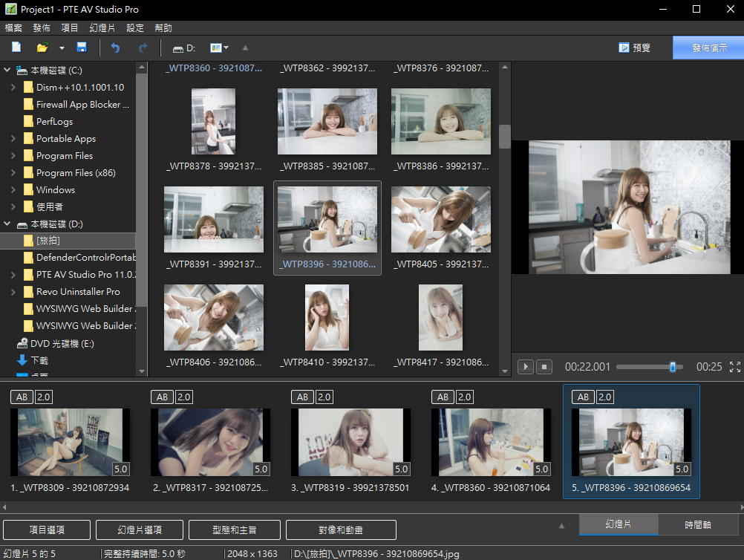Expand the Program Files folder in the tree
The width and height of the screenshot is (744, 560).
click(x=13, y=156)
